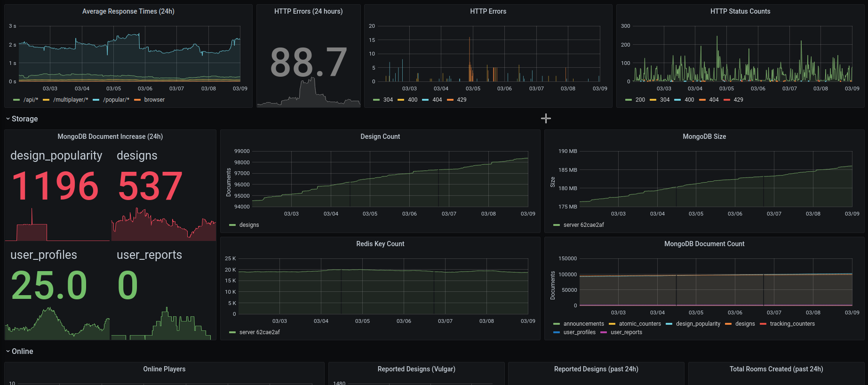Image resolution: width=868 pixels, height=385 pixels.
Task: Click the 25.0 user_profiles stat value
Action: pyautogui.click(x=49, y=285)
